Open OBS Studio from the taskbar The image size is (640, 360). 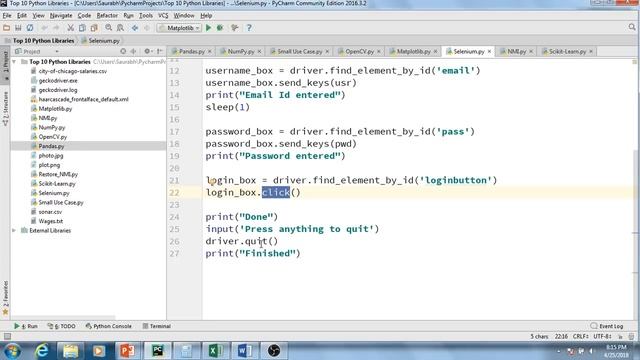[273, 351]
